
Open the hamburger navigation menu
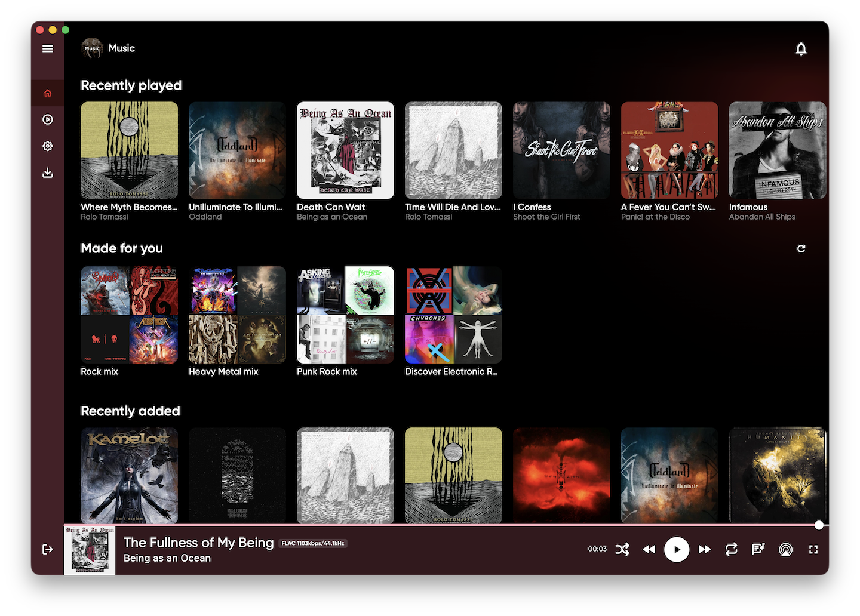(x=48, y=49)
